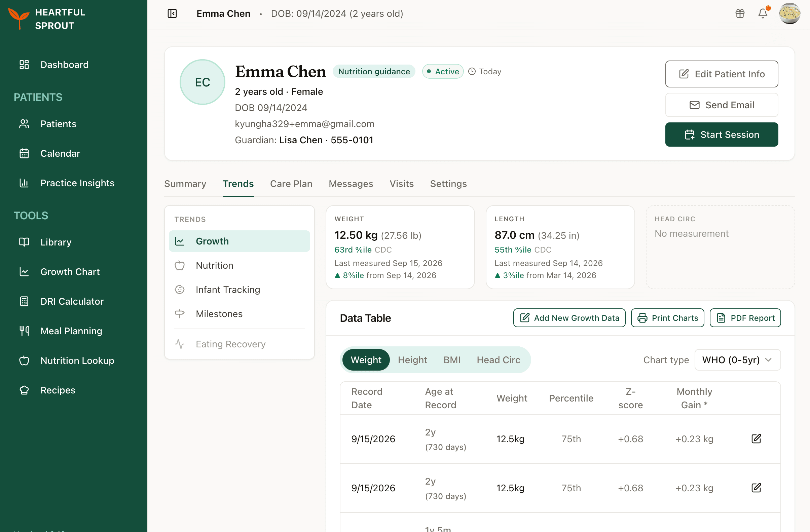The width and height of the screenshot is (810, 532).
Task: Click the Heartful Sprout logo
Action: [47, 19]
